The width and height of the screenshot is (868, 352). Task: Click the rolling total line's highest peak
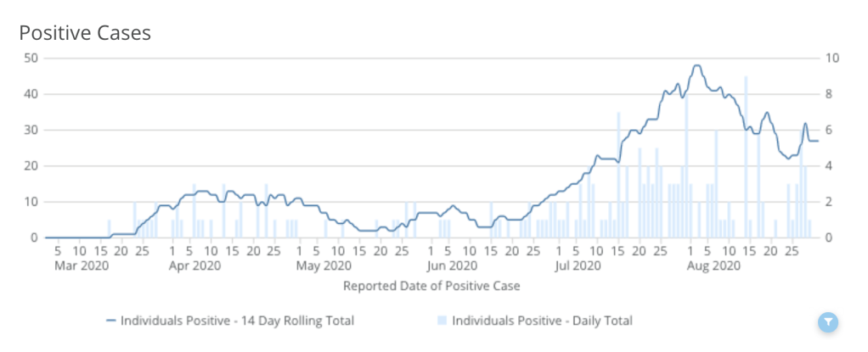pos(697,65)
